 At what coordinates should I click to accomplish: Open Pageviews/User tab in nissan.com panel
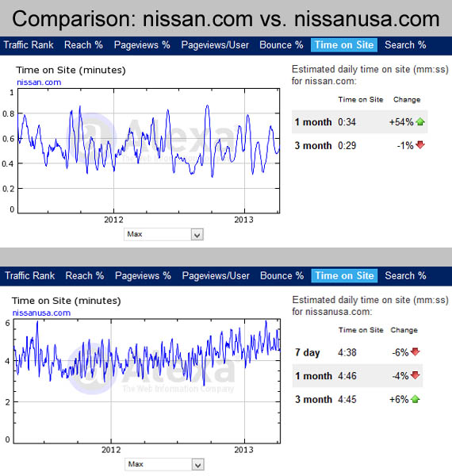pyautogui.click(x=215, y=45)
